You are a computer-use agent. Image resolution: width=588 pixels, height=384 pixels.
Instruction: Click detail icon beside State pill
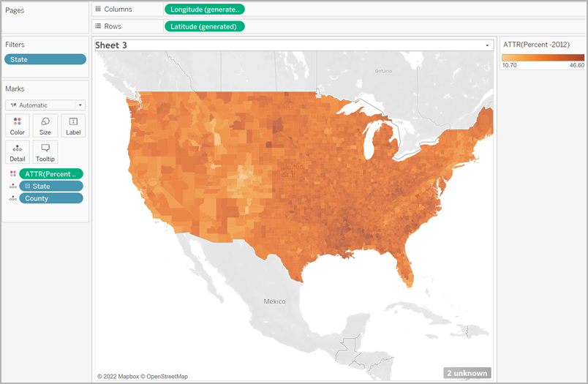12,187
